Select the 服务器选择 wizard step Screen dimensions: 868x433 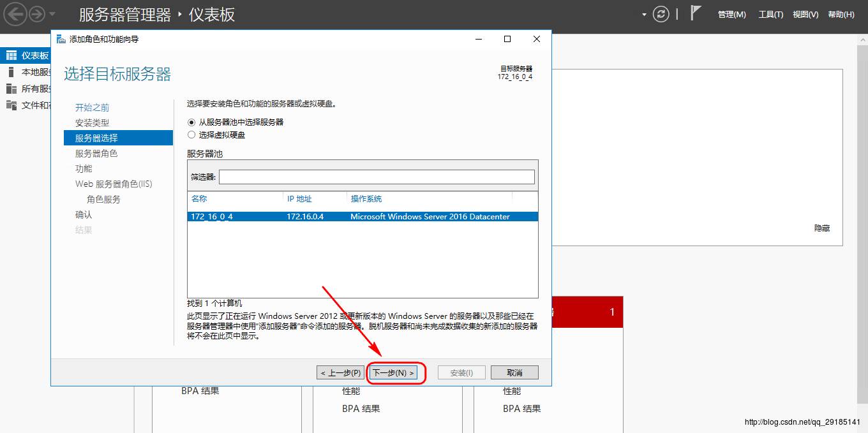pos(118,138)
